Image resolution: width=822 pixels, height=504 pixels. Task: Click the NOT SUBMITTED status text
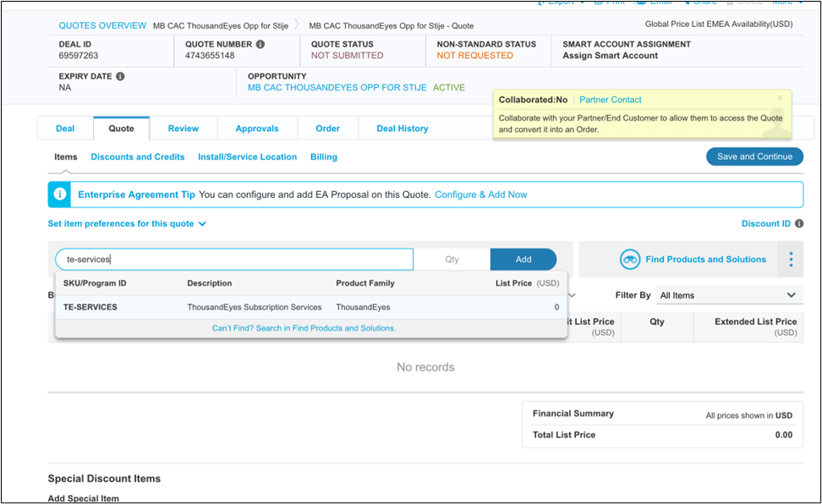(347, 56)
